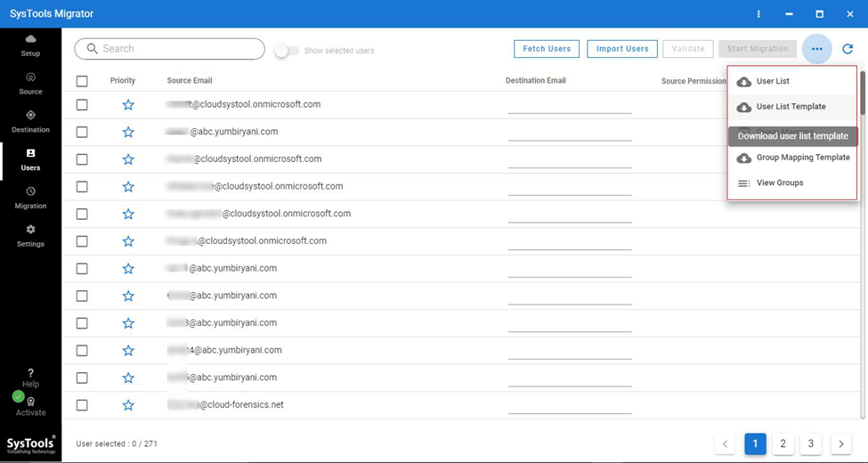Check the select-all checkbox in header

tap(82, 81)
